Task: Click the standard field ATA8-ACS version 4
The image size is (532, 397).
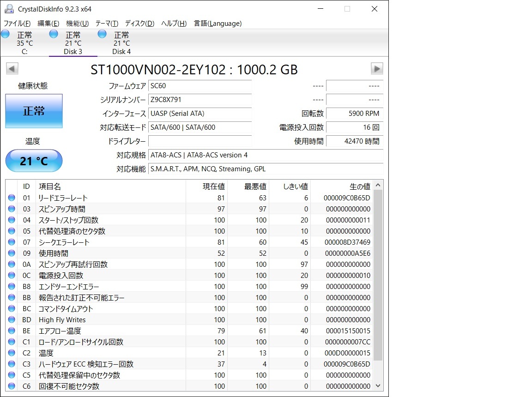Action: [266, 155]
